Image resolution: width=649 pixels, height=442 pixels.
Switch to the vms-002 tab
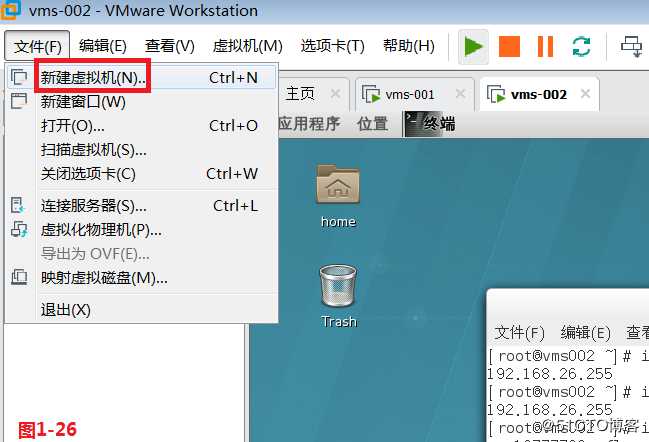(x=539, y=94)
